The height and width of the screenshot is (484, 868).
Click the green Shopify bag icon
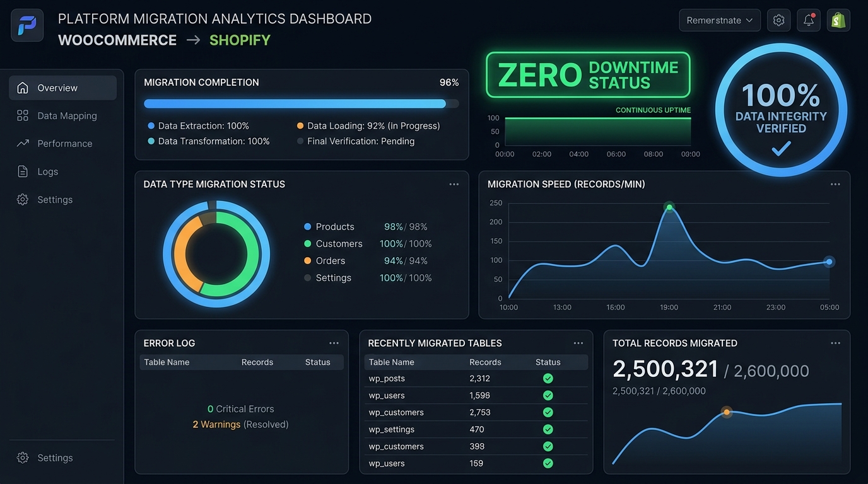point(838,20)
